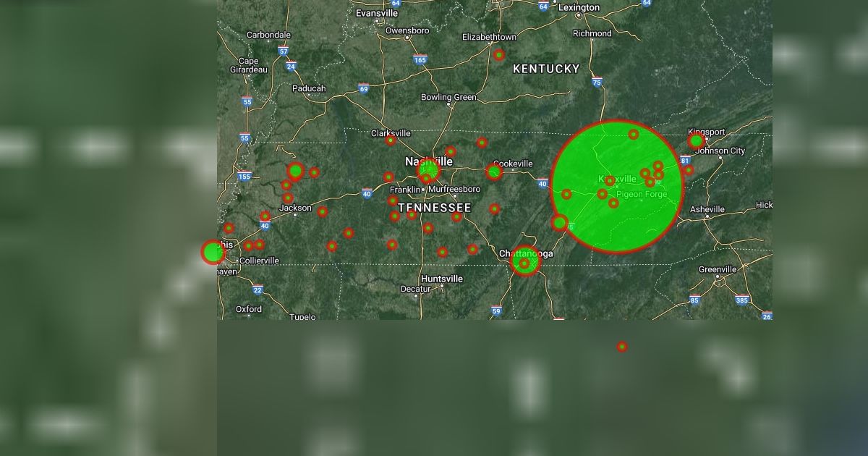Select the Evansville city label

377,13
